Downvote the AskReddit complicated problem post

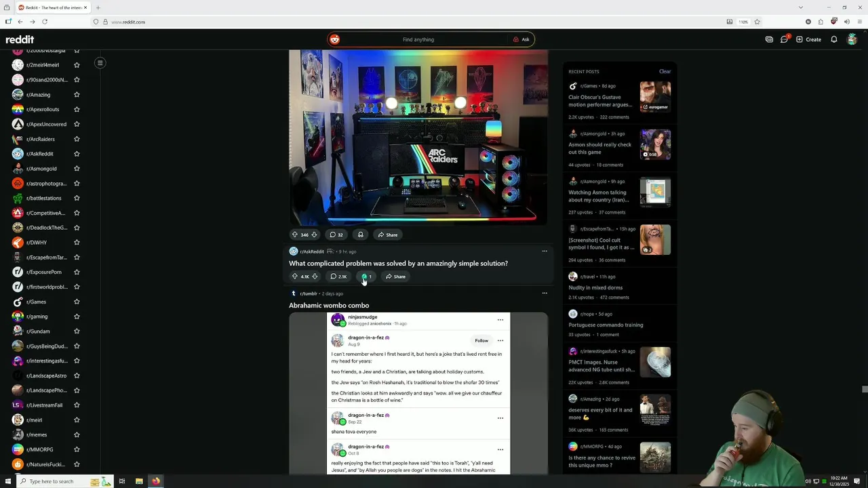[314, 277]
